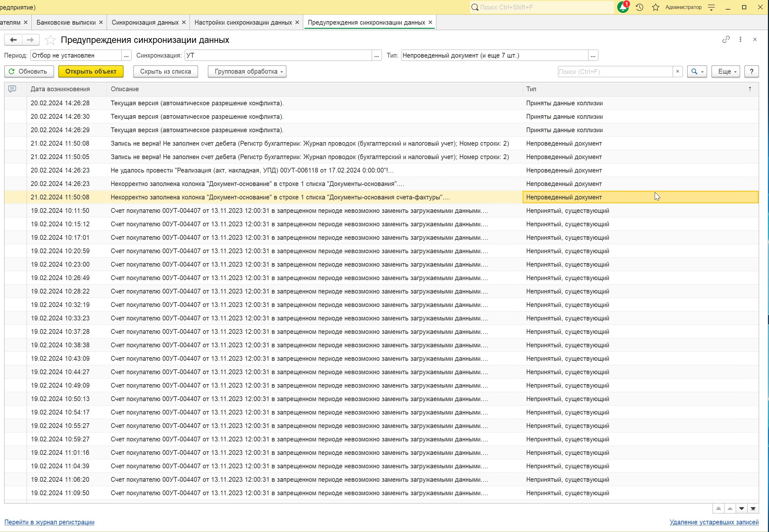Open the three-dot form menu
This screenshot has width=769, height=532.
740,40
